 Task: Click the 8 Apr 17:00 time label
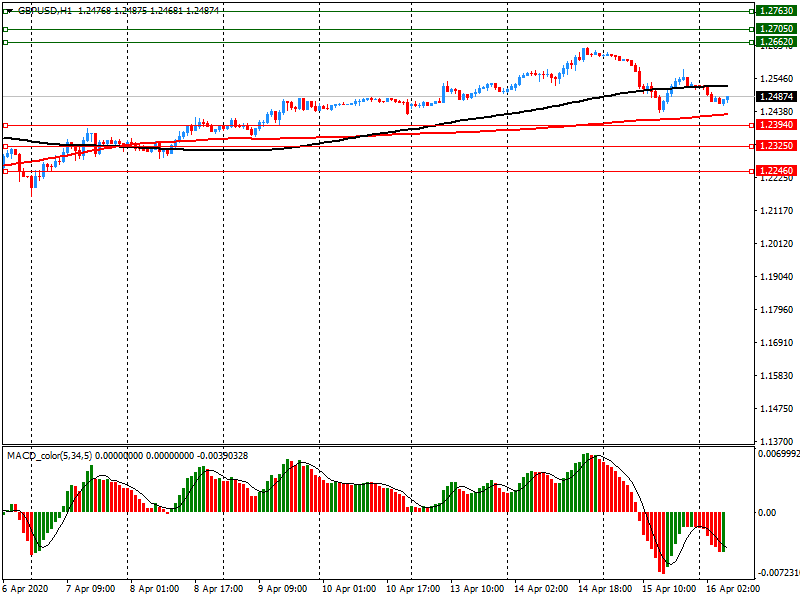pyautogui.click(x=218, y=589)
